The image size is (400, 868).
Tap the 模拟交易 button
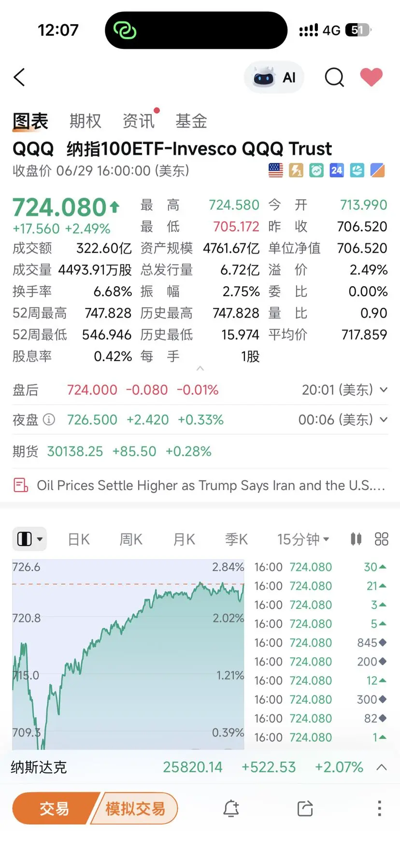tap(135, 808)
